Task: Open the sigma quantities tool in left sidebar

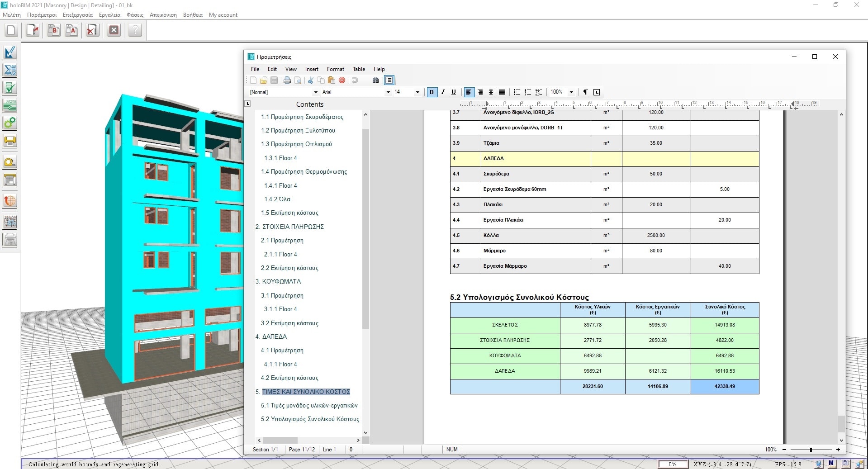Action: pyautogui.click(x=10, y=70)
